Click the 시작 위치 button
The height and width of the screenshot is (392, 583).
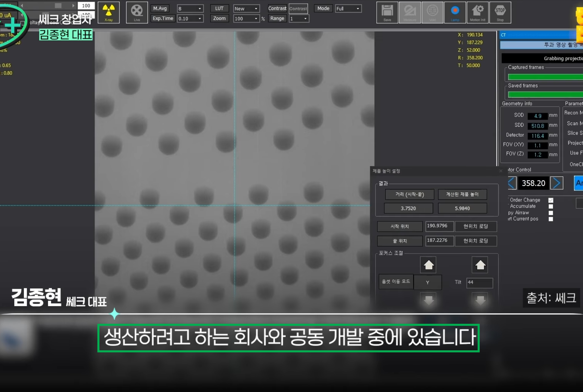(400, 227)
